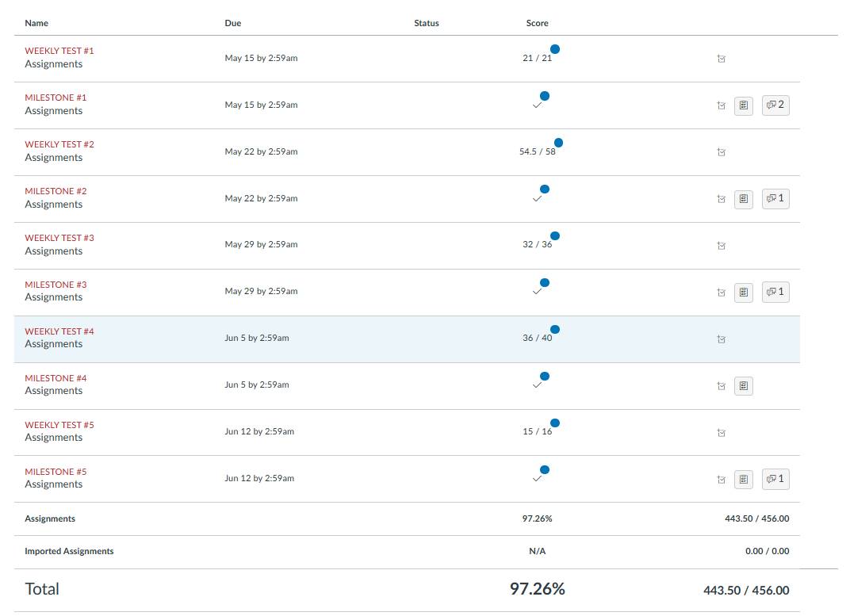Show rubric for MILESTONE #5

pyautogui.click(x=744, y=480)
